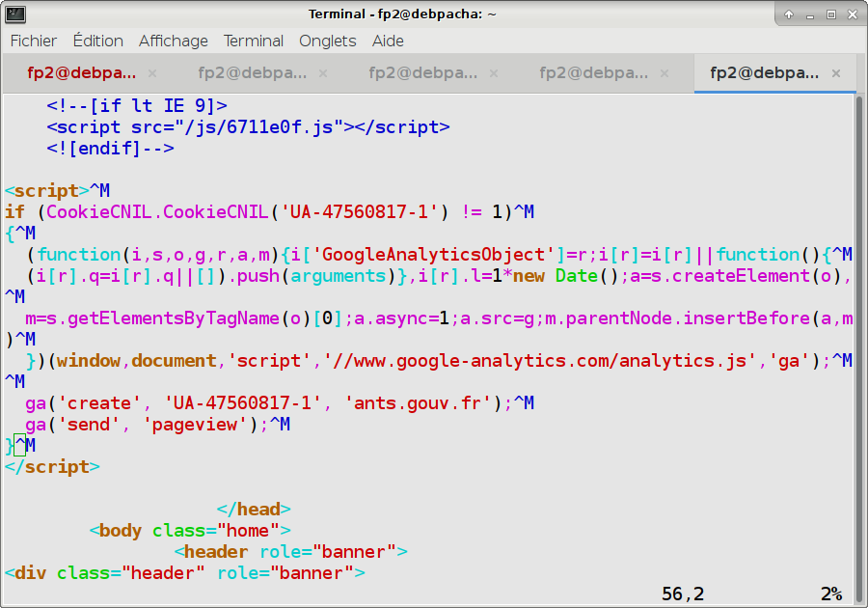This screenshot has height=608, width=868.
Task: Open the Aide menu
Action: tap(388, 41)
